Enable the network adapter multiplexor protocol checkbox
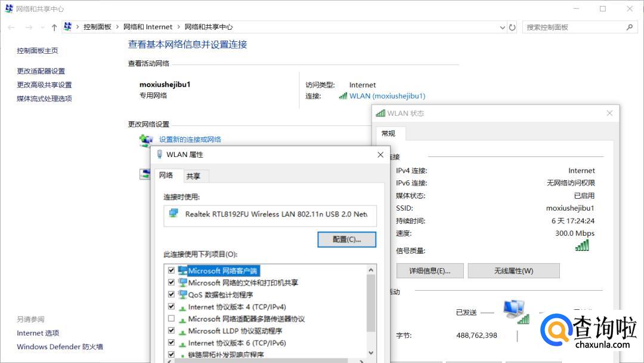 171,318
